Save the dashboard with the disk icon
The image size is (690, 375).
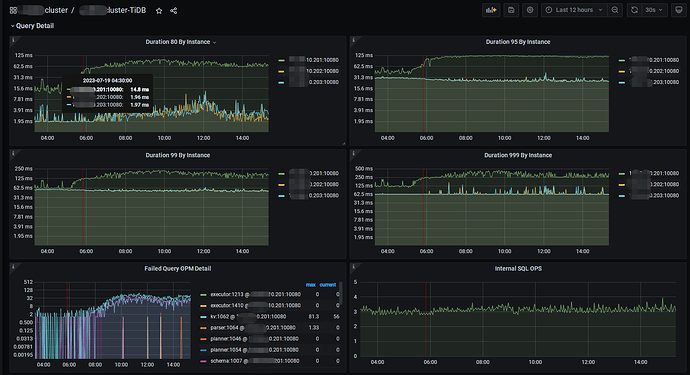(511, 10)
